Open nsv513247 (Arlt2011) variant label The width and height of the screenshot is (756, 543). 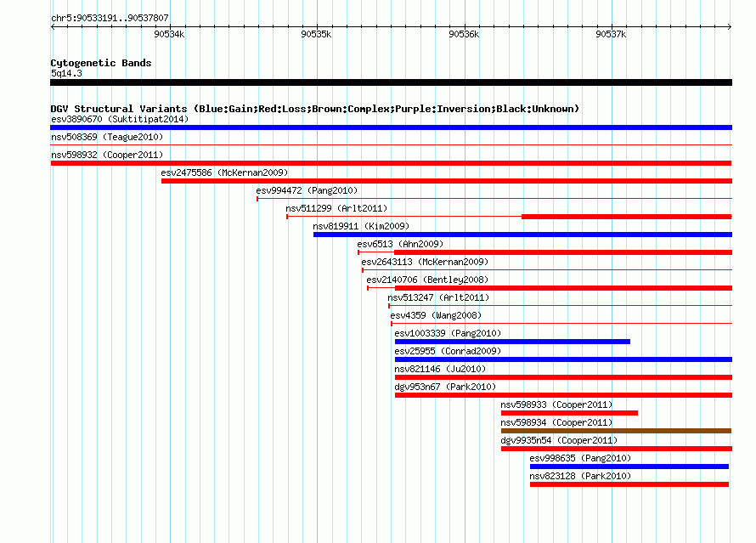coord(438,297)
